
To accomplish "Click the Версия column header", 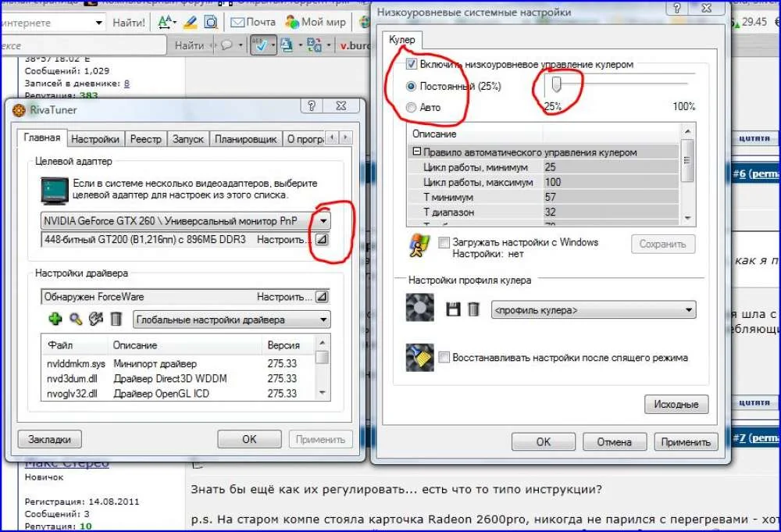I will [284, 345].
